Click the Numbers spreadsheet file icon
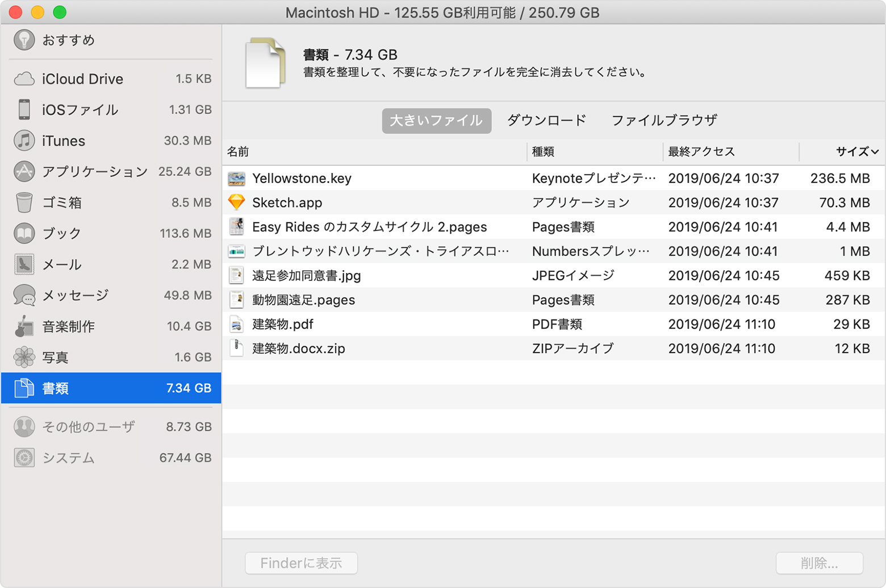Viewport: 886px width, 588px height. 236,251
